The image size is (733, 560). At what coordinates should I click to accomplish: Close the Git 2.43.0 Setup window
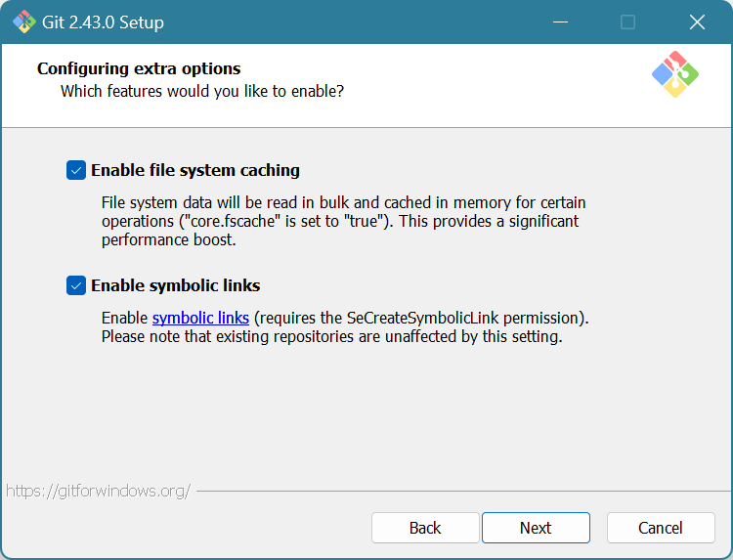[x=697, y=22]
